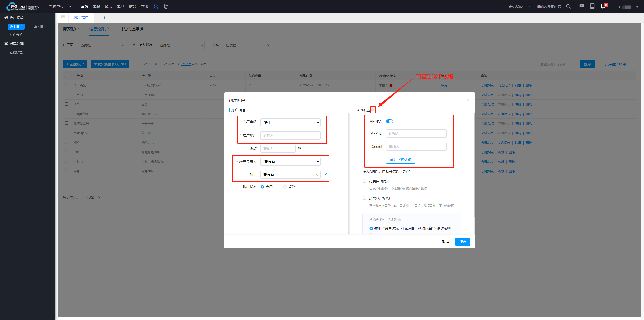
Task: Click the search magnifier icon
Action: click(568, 6)
